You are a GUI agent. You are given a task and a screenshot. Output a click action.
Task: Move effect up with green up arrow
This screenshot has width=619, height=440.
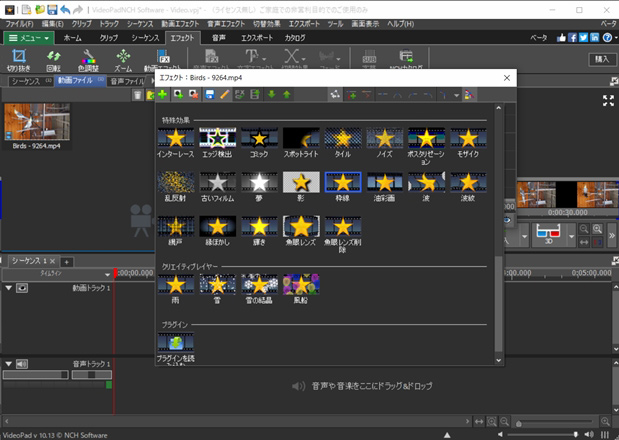pos(287,95)
